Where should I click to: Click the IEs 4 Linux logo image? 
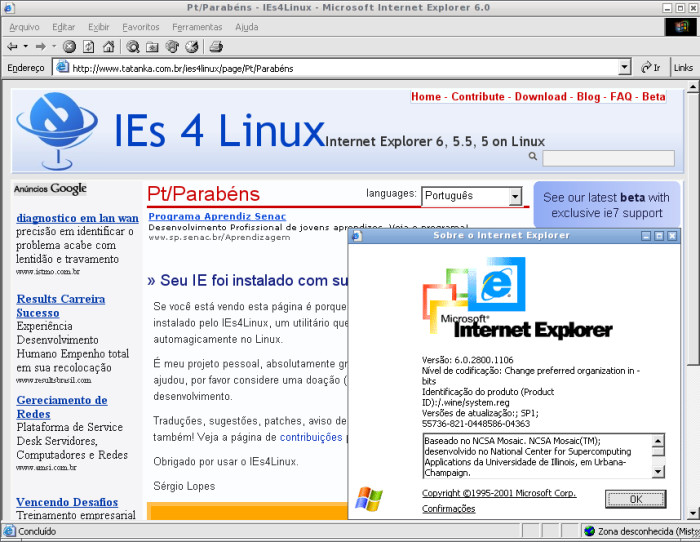[57, 130]
